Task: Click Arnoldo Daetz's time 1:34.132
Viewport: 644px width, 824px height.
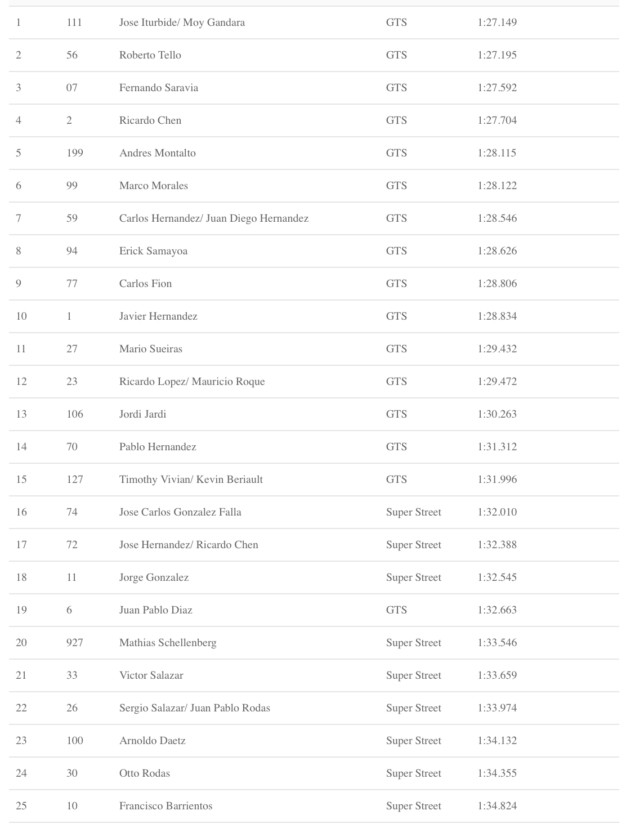Action: point(497,741)
